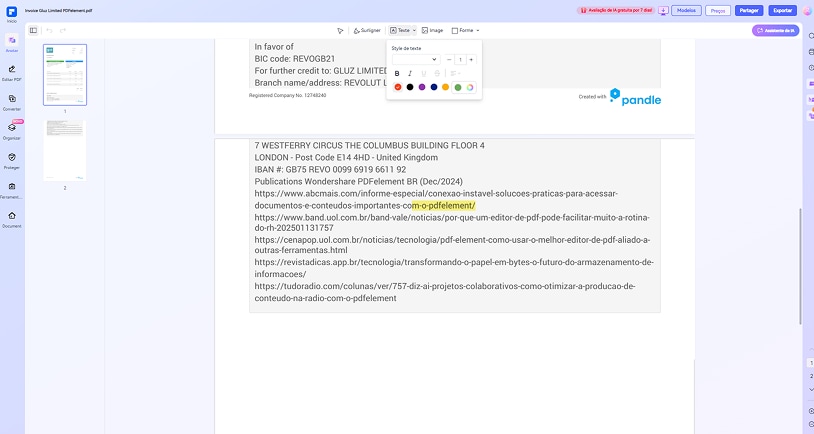Toggle underline text style

pyautogui.click(x=424, y=74)
